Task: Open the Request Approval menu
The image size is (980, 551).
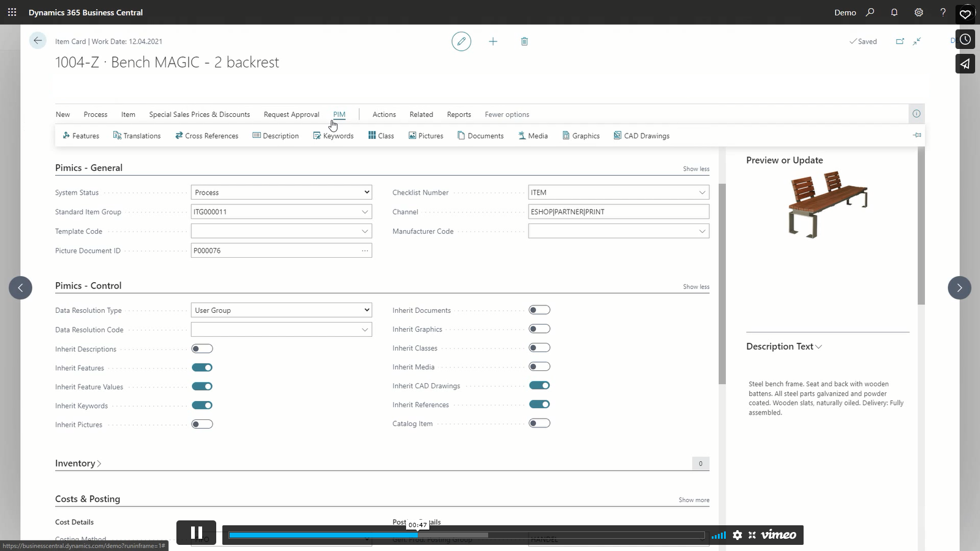Action: 292,114
